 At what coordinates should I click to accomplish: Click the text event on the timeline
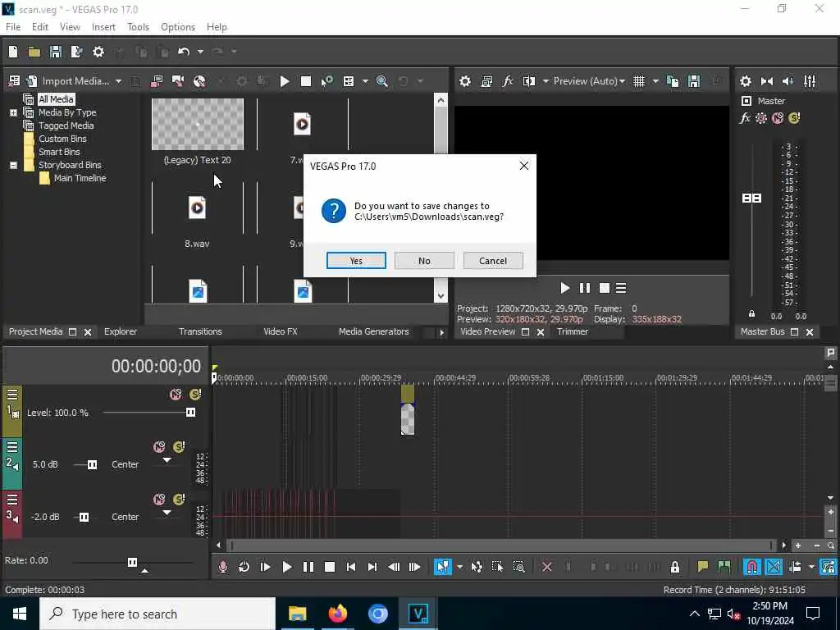408,419
